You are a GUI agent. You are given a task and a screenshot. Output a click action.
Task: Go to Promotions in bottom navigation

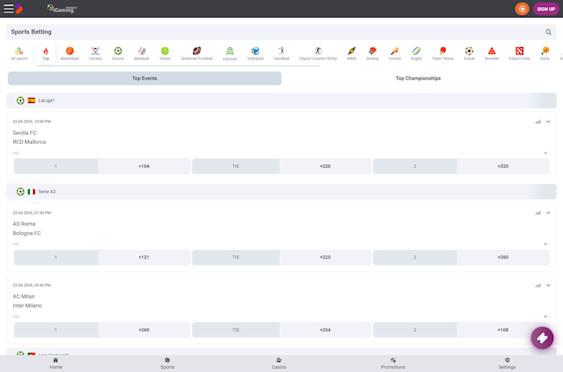tap(393, 363)
